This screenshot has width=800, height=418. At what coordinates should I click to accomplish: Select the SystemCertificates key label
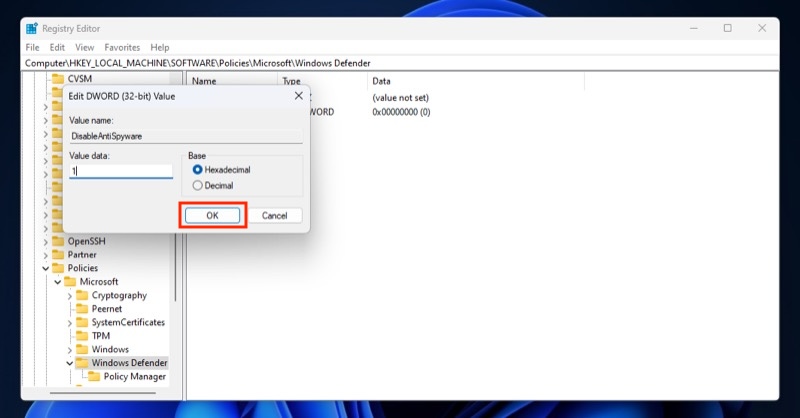[128, 322]
